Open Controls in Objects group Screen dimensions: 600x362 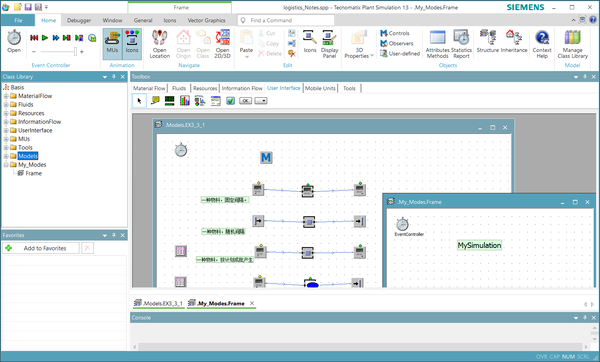coord(395,33)
